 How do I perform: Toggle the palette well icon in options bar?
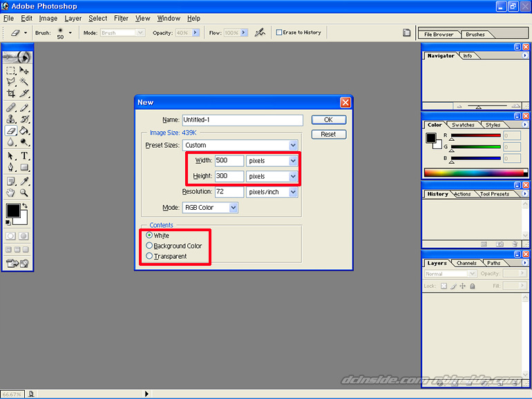click(x=406, y=32)
